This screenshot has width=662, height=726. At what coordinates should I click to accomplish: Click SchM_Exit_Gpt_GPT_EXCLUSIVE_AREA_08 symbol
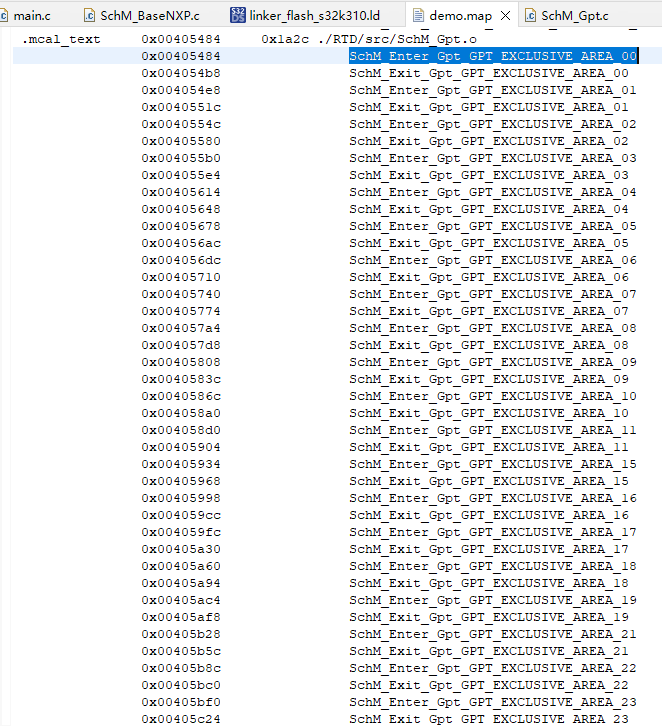click(x=489, y=345)
